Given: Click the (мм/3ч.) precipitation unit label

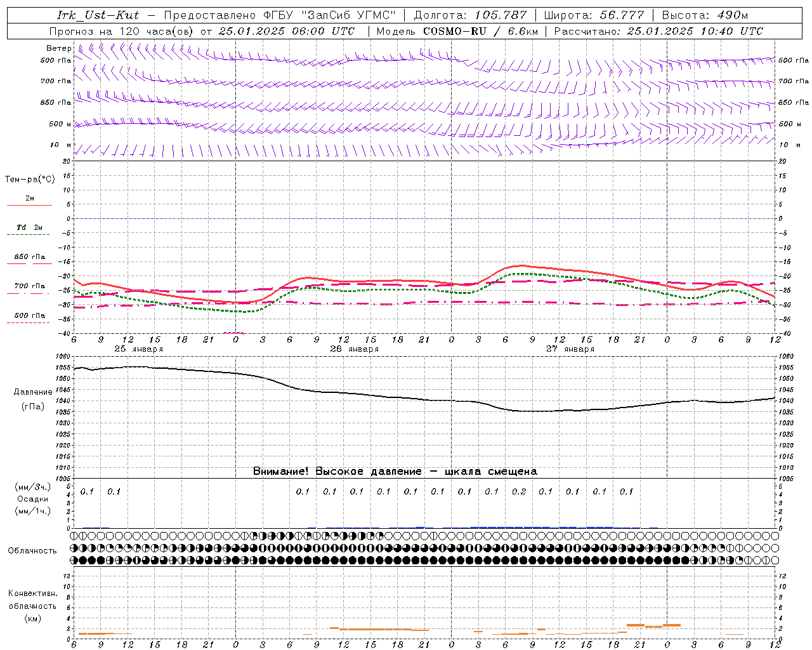Looking at the screenshot, I should pyautogui.click(x=33, y=487).
